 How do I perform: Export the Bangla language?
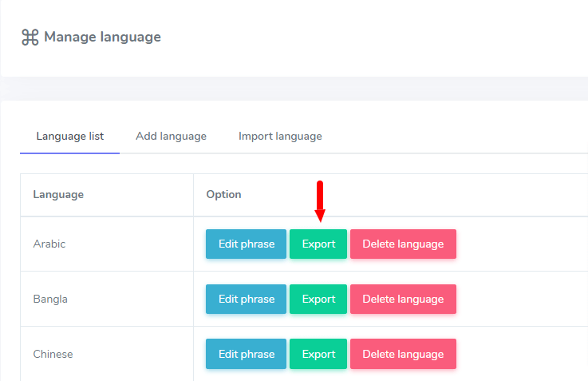[x=318, y=300]
